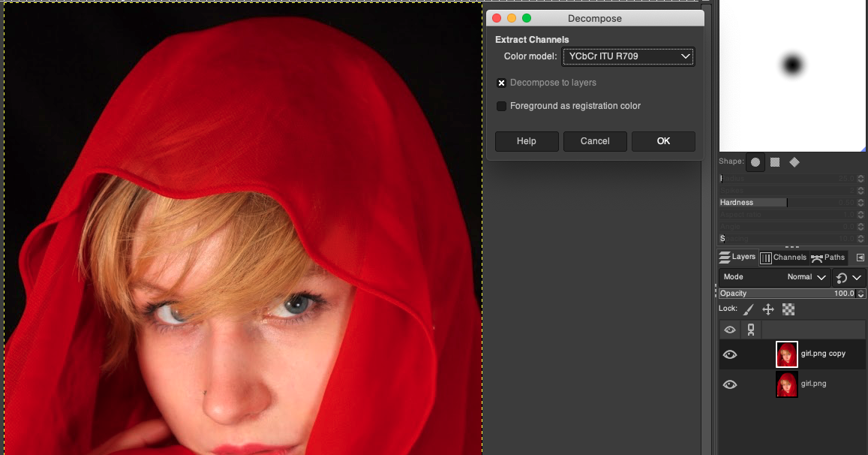Cancel the Decompose dialog
Viewport: 868px width, 455px height.
coord(595,141)
